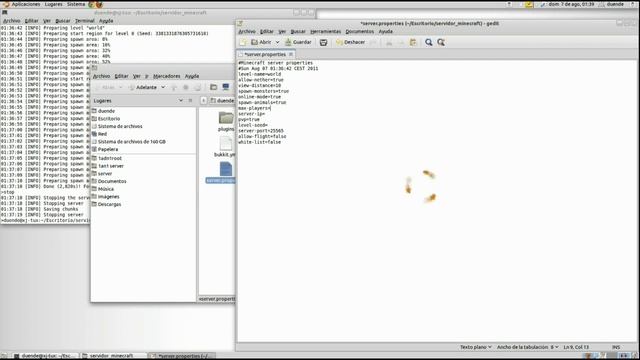The image size is (640, 360).
Task: Click the path bar back arrow
Action: pos(203,100)
